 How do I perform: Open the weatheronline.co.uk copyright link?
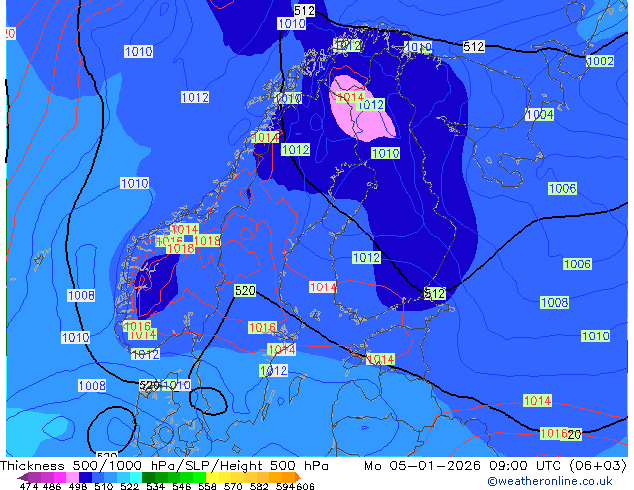pyautogui.click(x=550, y=481)
